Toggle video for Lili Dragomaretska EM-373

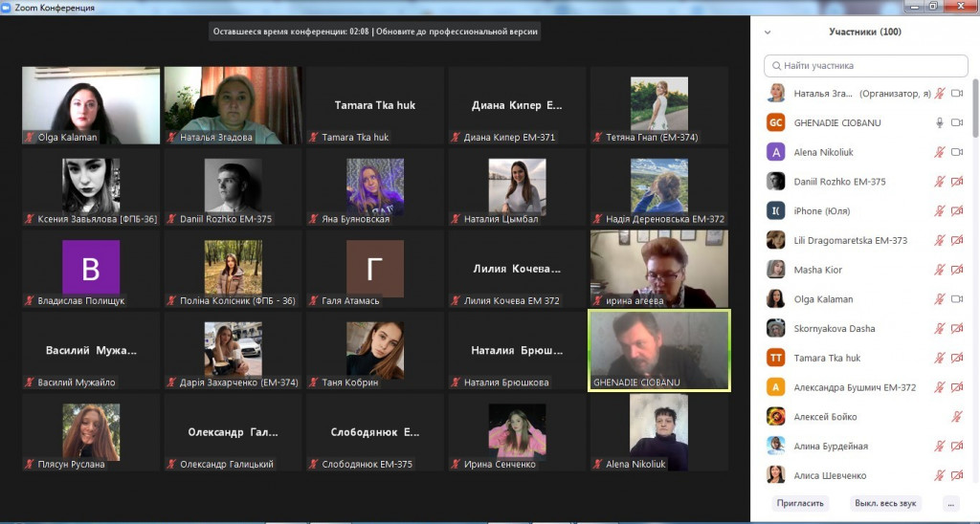[956, 240]
